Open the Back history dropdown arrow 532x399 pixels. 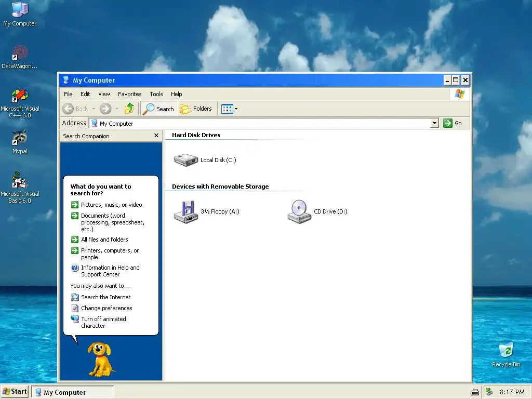tap(94, 109)
